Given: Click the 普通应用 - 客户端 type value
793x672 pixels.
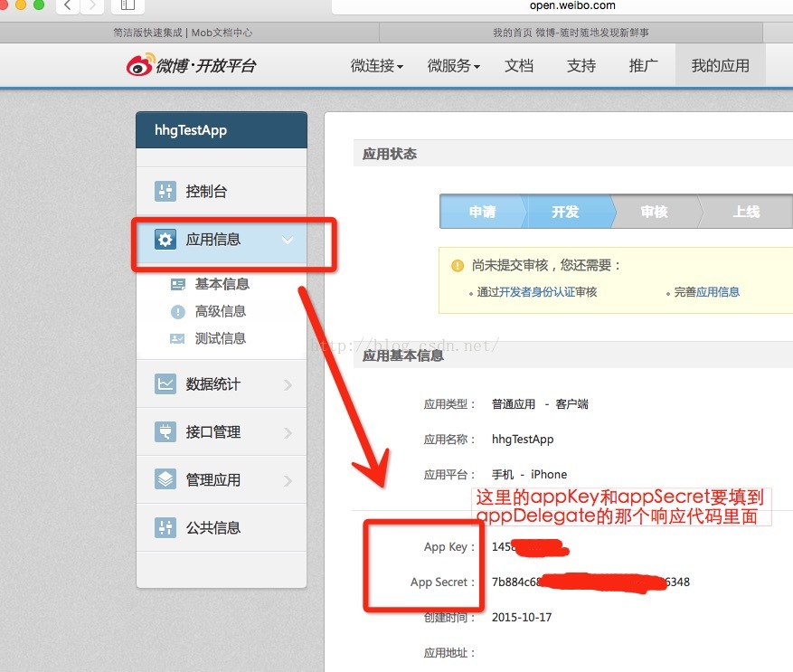Looking at the screenshot, I should coord(540,404).
